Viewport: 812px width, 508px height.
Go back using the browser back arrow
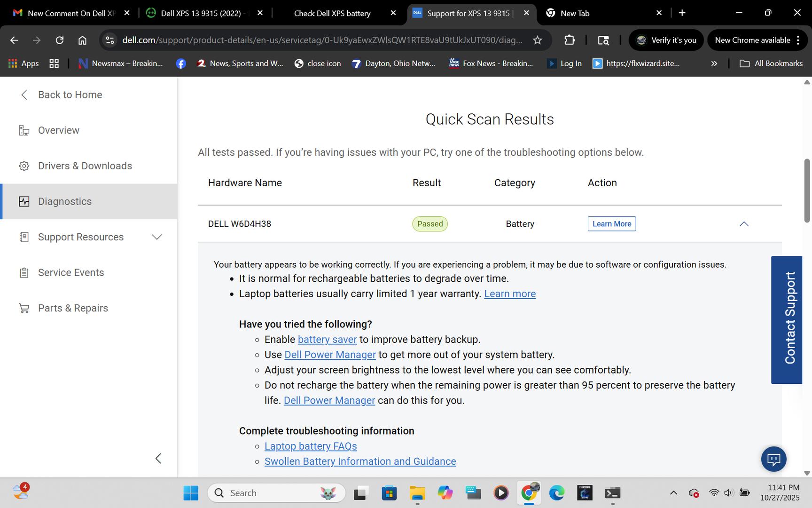pos(14,40)
